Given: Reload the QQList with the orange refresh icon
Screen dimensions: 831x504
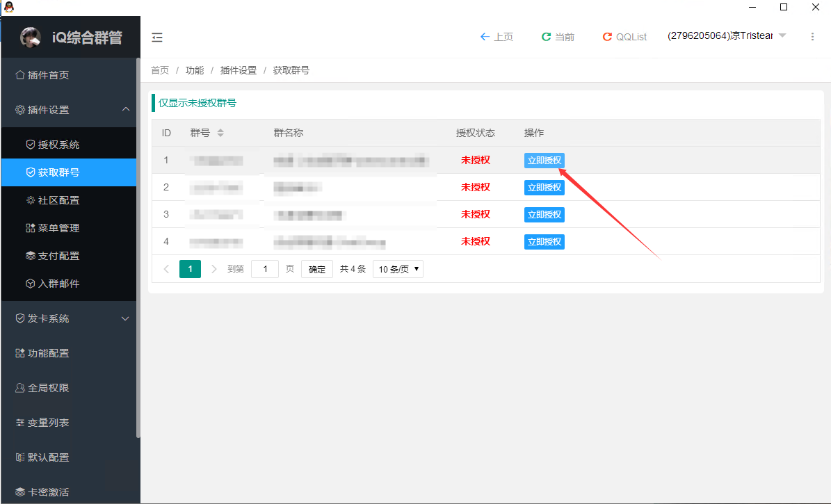Looking at the screenshot, I should pyautogui.click(x=607, y=37).
